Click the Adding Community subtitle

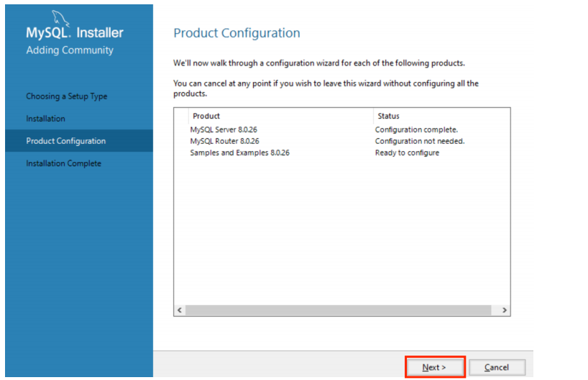point(70,50)
